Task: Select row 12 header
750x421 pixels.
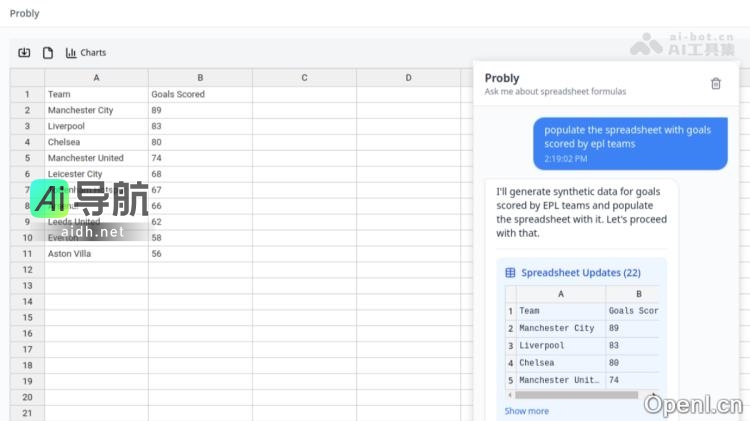Action: coord(27,270)
